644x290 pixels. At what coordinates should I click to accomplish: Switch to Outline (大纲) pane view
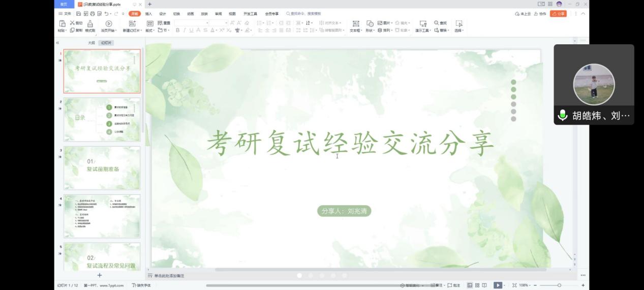(x=91, y=43)
